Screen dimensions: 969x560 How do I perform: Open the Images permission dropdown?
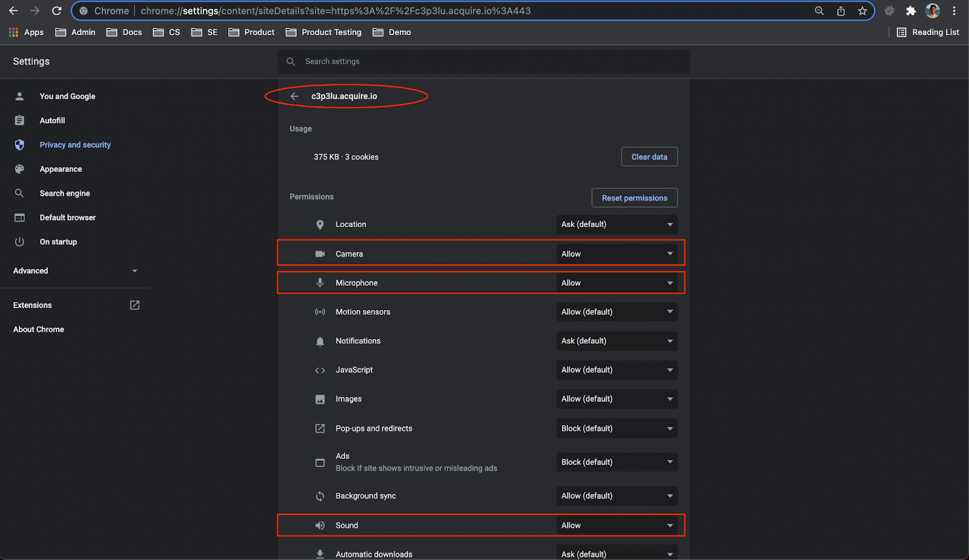(x=617, y=399)
